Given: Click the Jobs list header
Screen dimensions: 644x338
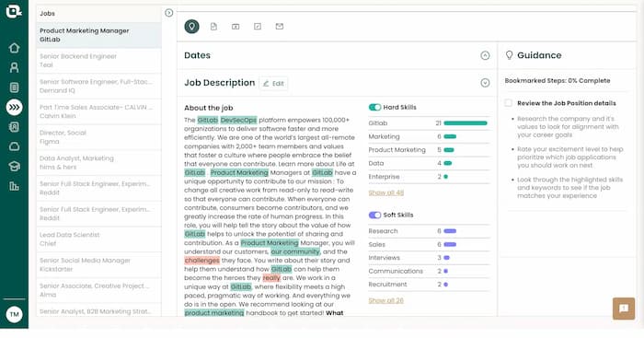Looking at the screenshot, I should click(98, 13).
